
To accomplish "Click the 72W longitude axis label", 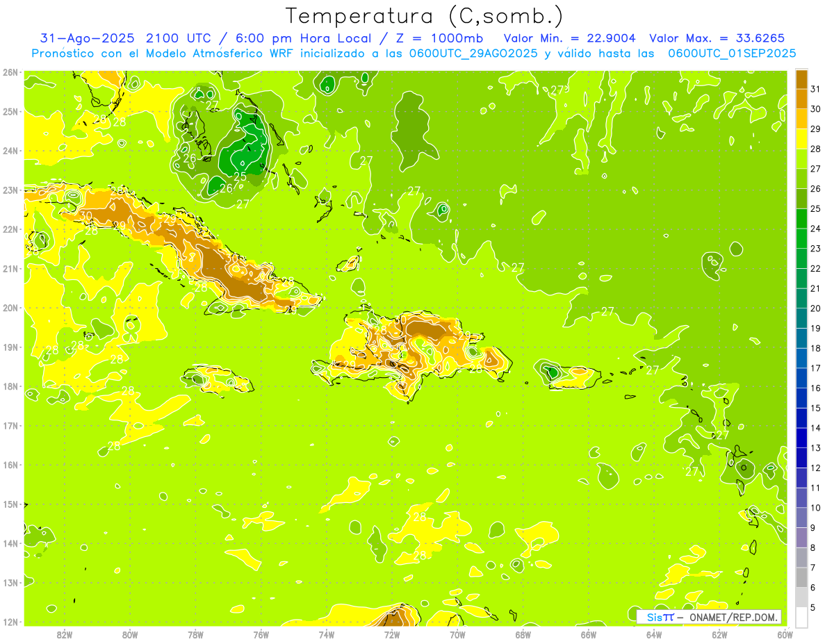I will click(x=392, y=634).
